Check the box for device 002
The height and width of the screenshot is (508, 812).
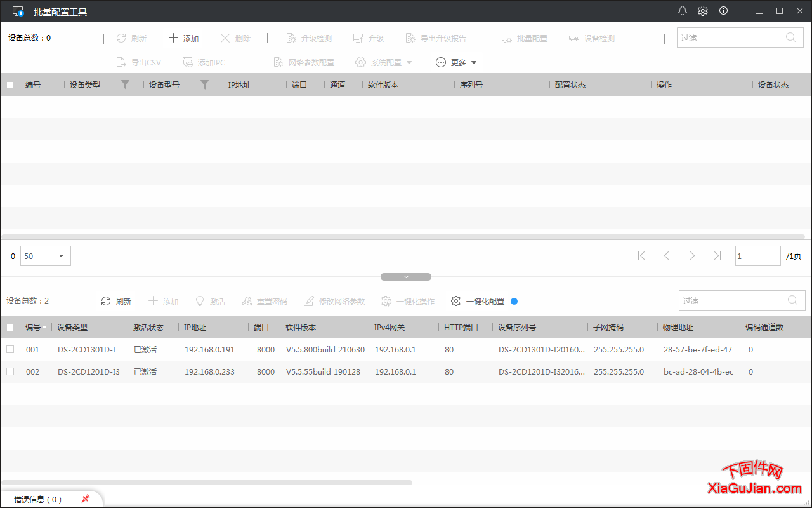tap(10, 371)
